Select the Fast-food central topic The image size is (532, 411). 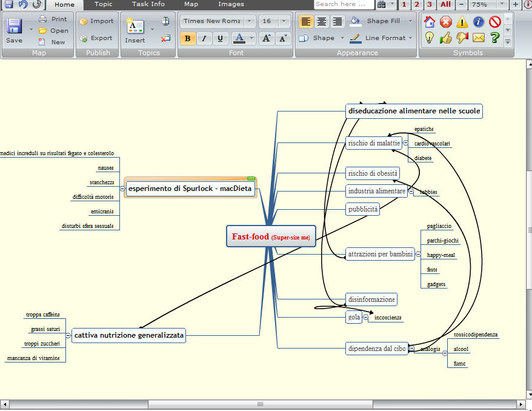tap(271, 236)
